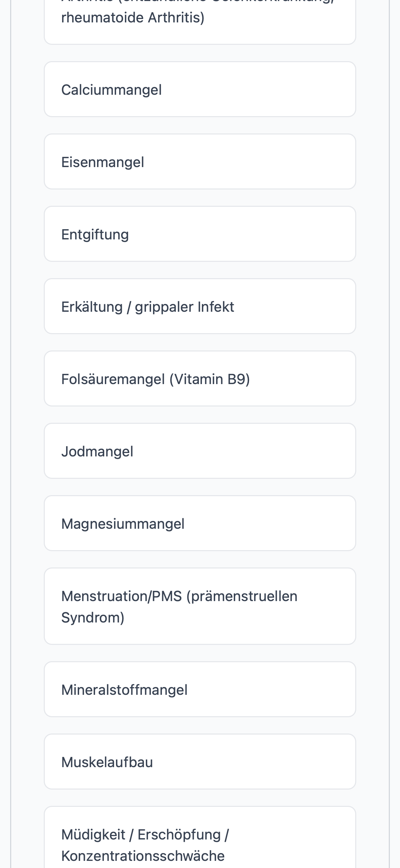Tap the Magnesiummangel text label

(123, 524)
